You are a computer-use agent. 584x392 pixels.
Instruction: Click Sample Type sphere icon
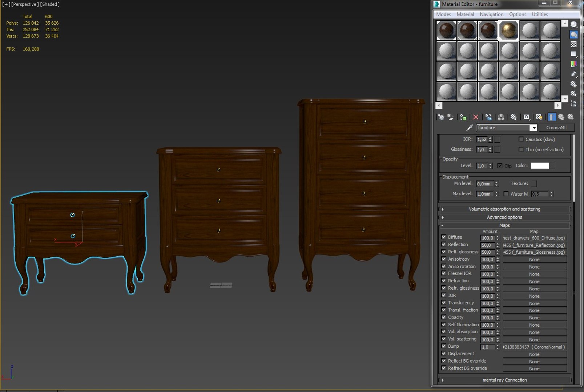point(573,25)
